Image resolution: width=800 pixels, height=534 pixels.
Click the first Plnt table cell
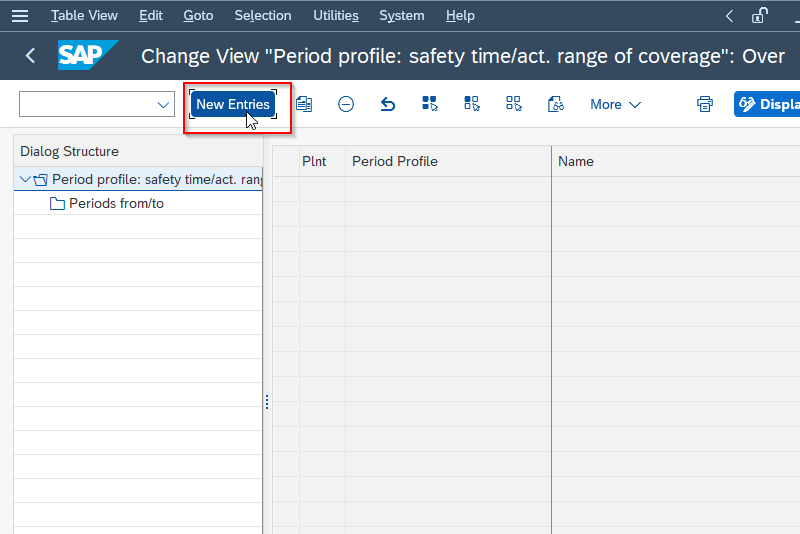tap(322, 189)
